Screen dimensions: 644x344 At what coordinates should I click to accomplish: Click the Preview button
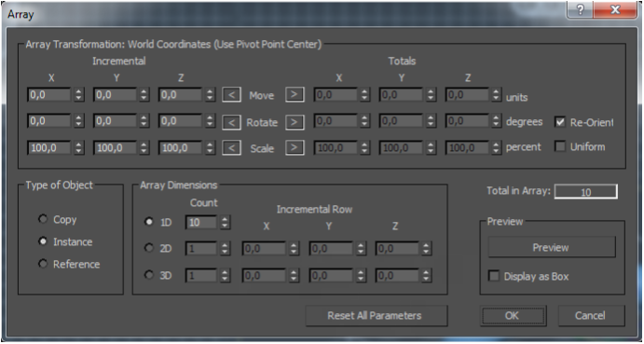[552, 247]
